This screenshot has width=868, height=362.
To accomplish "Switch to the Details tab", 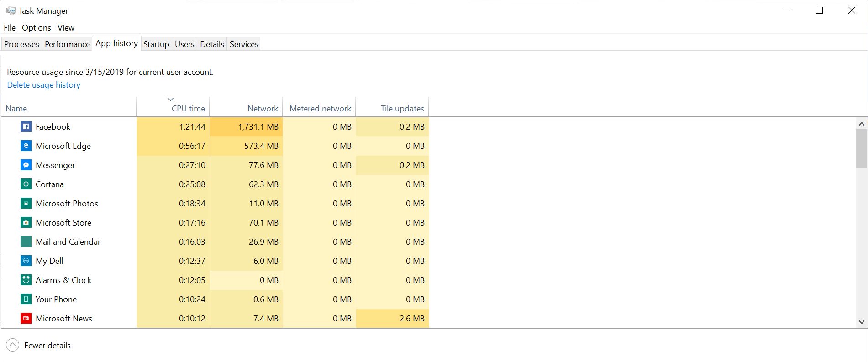I will (212, 44).
